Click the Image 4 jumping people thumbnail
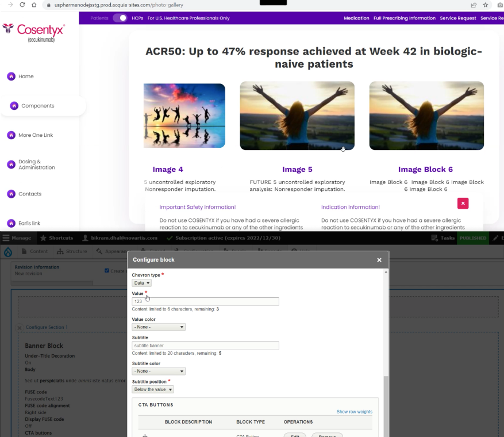This screenshot has height=437, width=504. pyautogui.click(x=184, y=116)
